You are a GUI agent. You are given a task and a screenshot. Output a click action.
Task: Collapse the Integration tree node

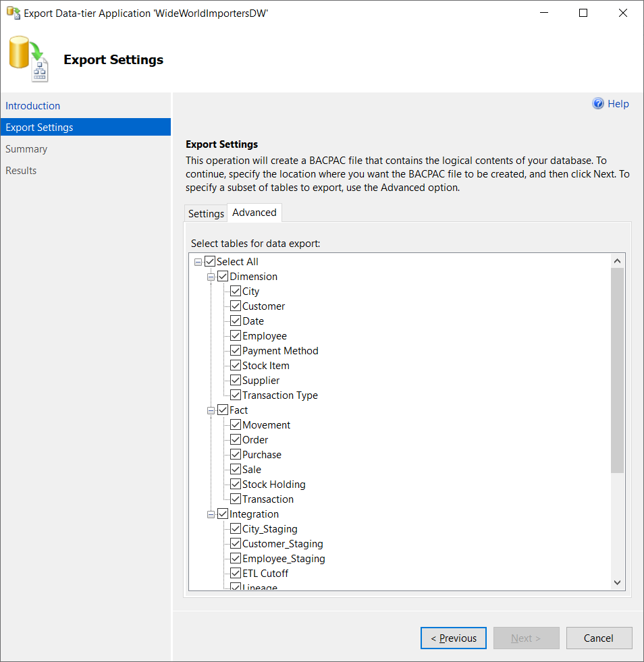tap(211, 514)
